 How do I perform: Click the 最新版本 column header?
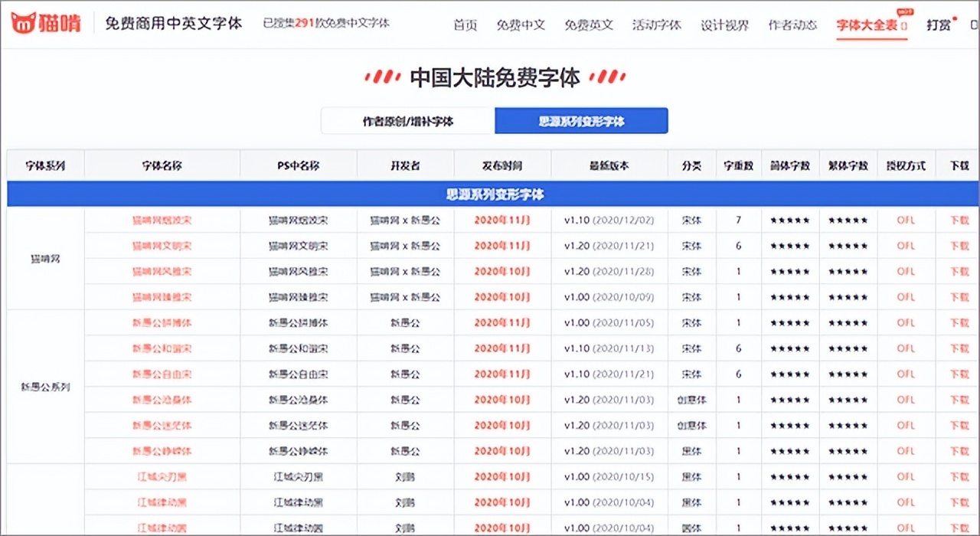pos(609,165)
